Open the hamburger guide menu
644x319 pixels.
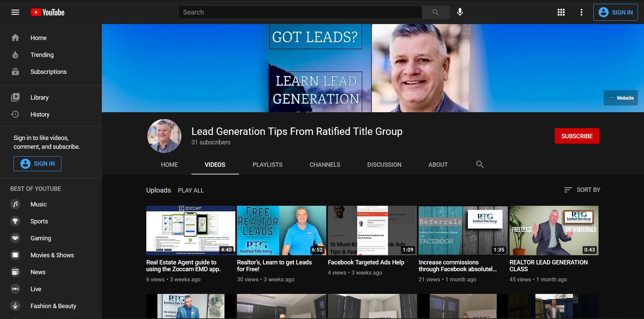tap(15, 12)
